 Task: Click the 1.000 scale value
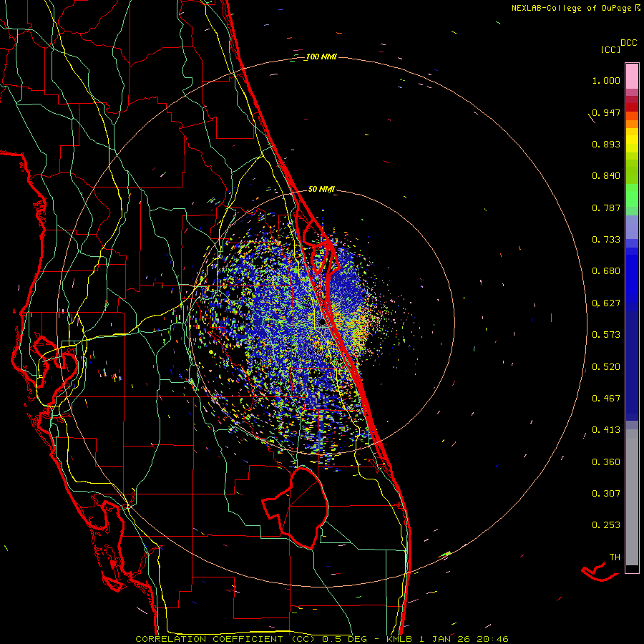click(x=606, y=80)
